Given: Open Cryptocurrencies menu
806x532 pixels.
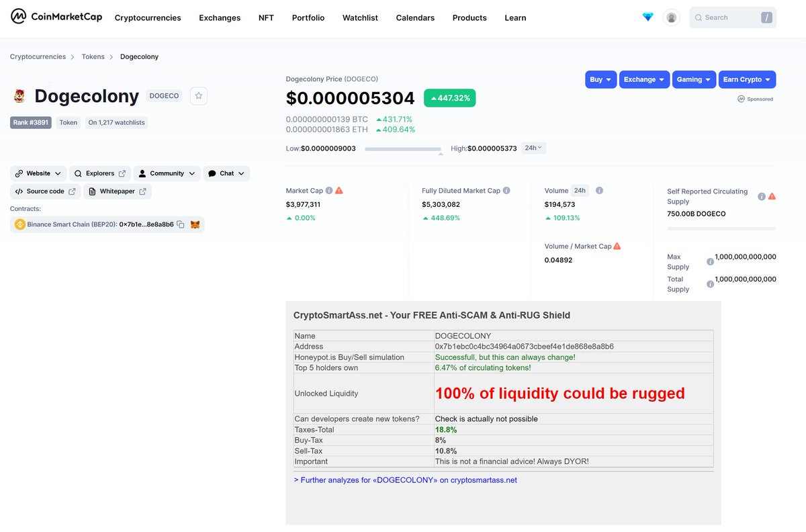Looking at the screenshot, I should [148, 17].
